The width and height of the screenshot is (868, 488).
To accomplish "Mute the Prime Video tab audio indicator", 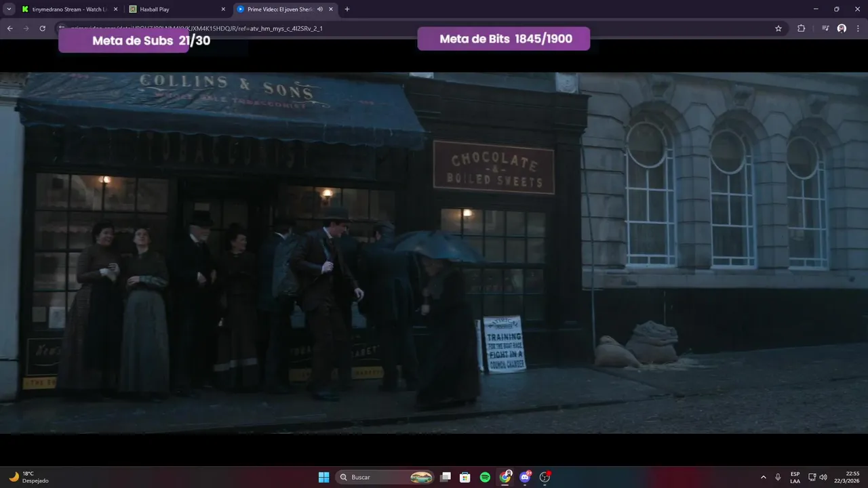I will coord(320,9).
